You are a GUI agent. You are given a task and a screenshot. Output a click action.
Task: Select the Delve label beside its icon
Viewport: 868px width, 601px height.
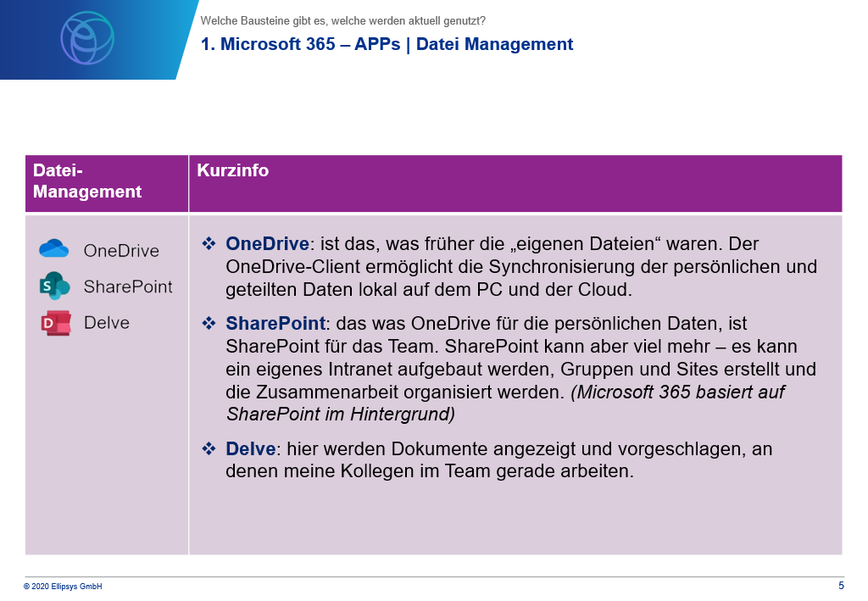(107, 323)
